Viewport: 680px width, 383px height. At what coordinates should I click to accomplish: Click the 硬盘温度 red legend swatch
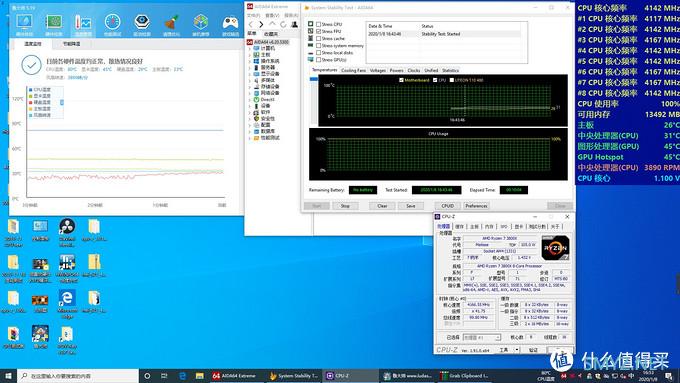pos(30,102)
